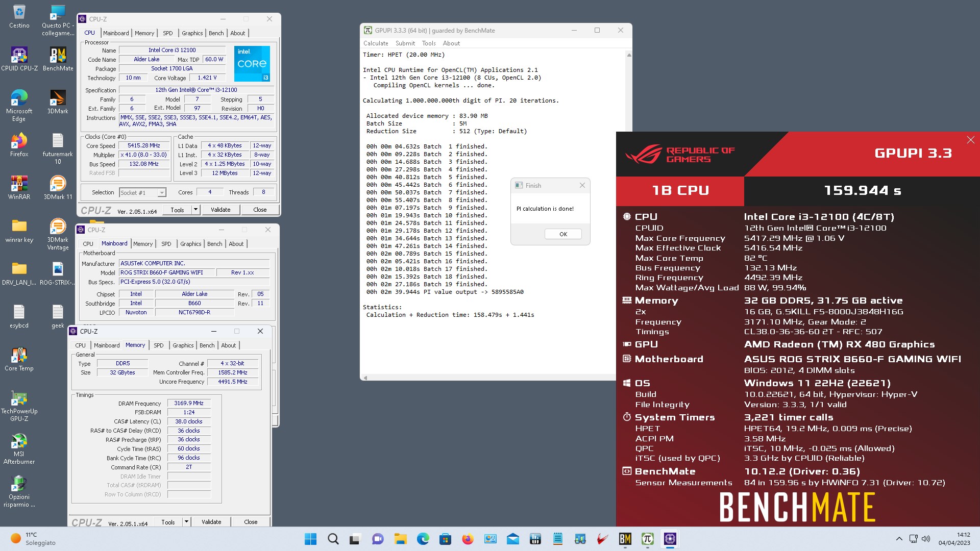
Task: Click the 'PI calculation is done!' message
Action: point(545,209)
